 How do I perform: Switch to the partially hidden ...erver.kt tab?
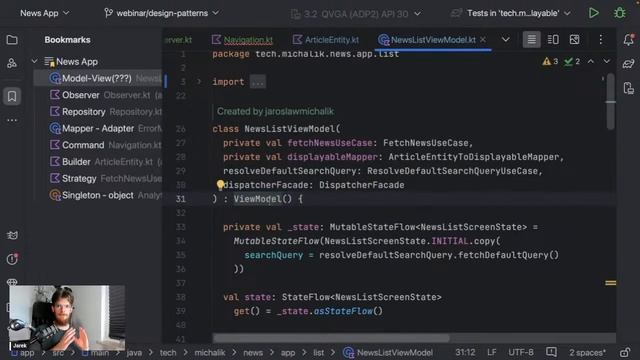click(178, 40)
